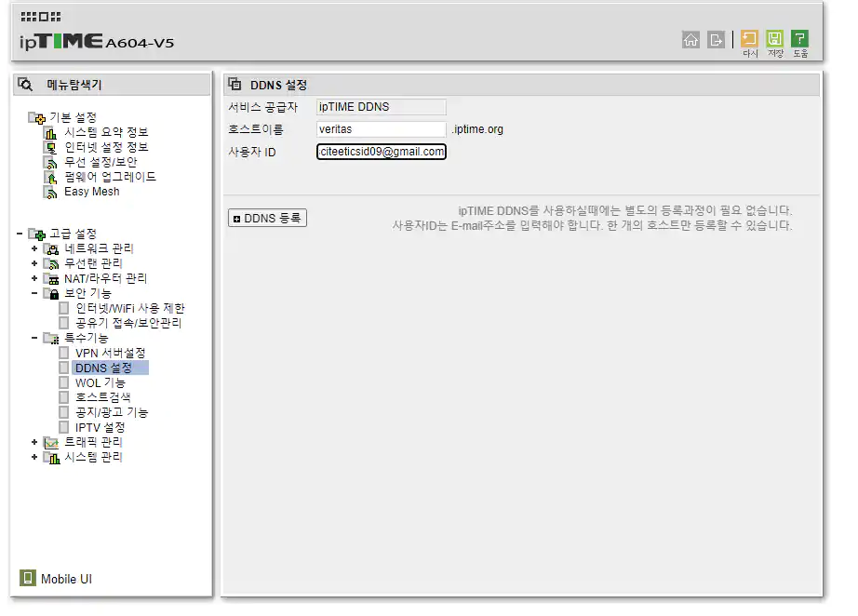This screenshot has height=616, width=858.
Task: Click the 메뉴탐색기 header text
Action: 74,85
